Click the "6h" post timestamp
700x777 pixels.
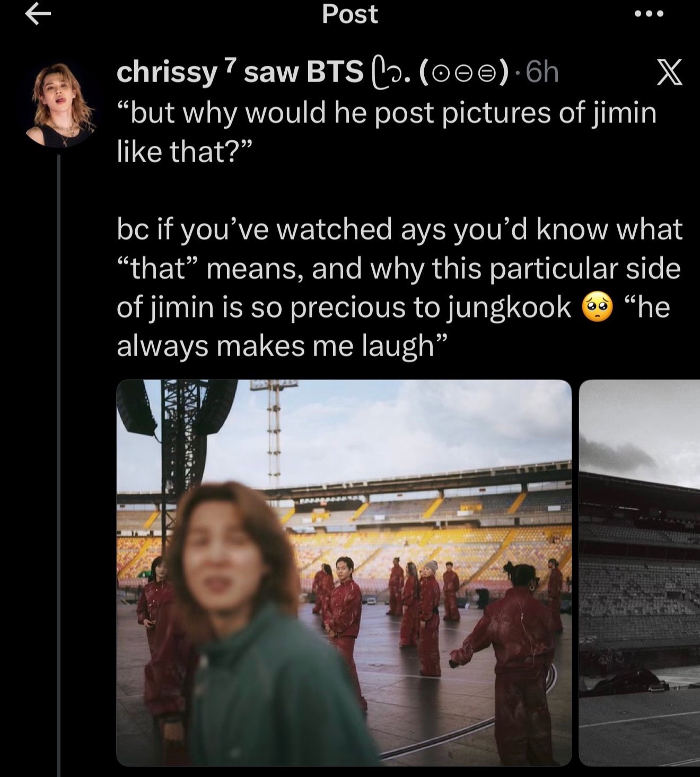(x=543, y=73)
